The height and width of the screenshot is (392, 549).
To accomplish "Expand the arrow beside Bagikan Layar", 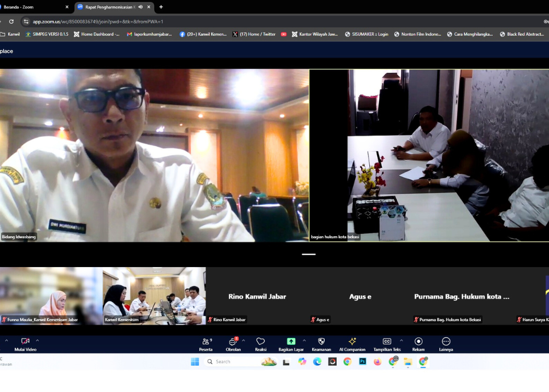I will click(x=304, y=341).
